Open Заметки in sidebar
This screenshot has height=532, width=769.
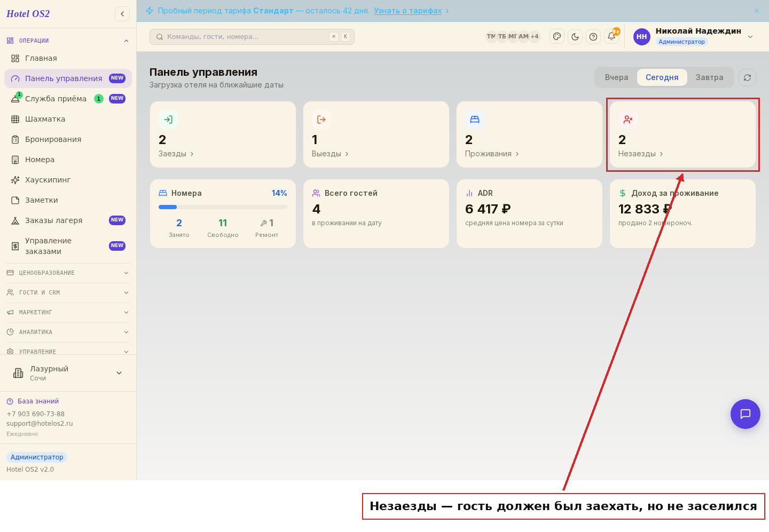(68, 200)
